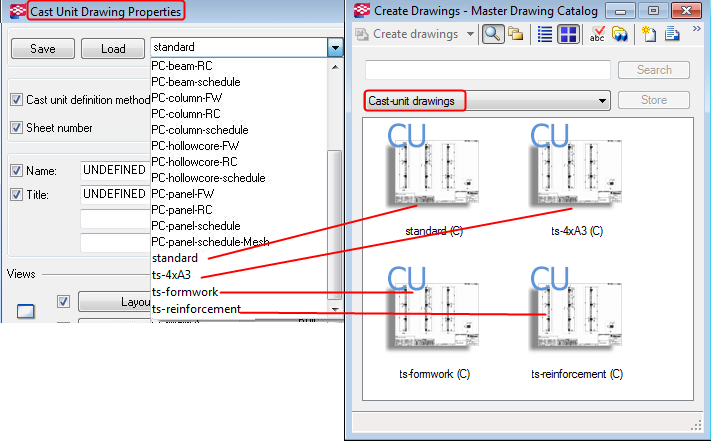Click Tekla logo in Master Drawing Catalog title
The height and width of the screenshot is (441, 711).
pos(362,10)
